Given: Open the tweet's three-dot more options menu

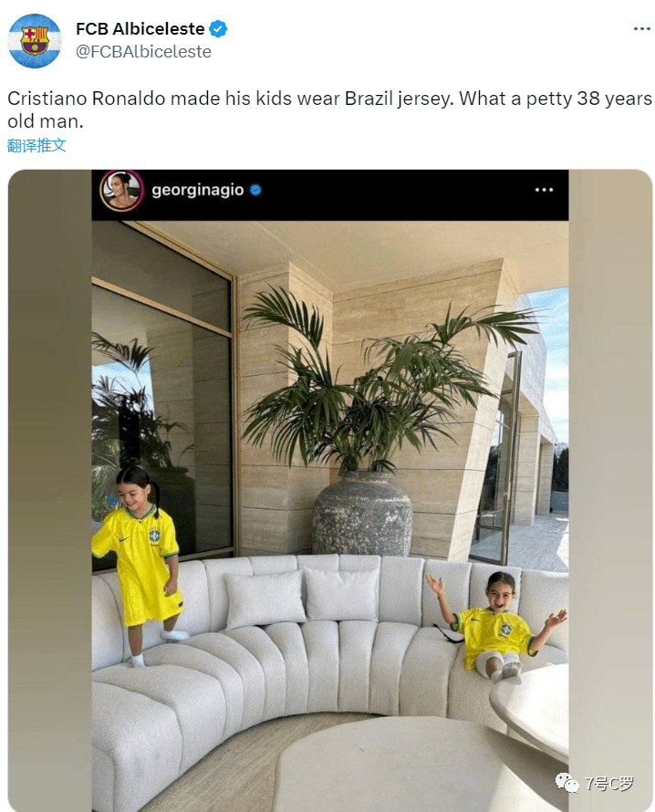Looking at the screenshot, I should click(641, 29).
